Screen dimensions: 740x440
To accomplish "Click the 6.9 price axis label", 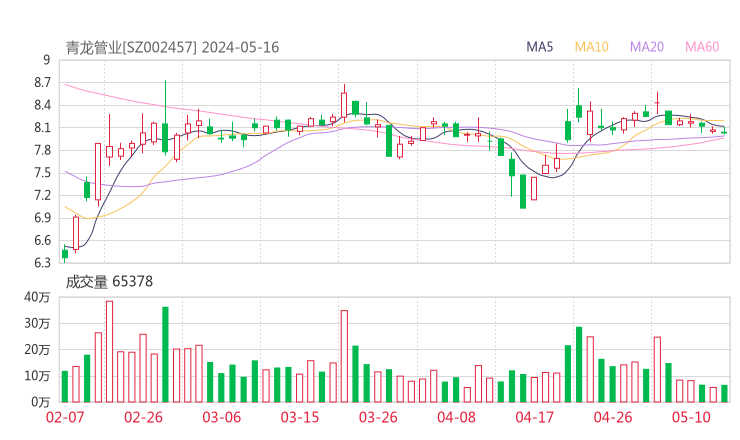I will [x=42, y=218].
